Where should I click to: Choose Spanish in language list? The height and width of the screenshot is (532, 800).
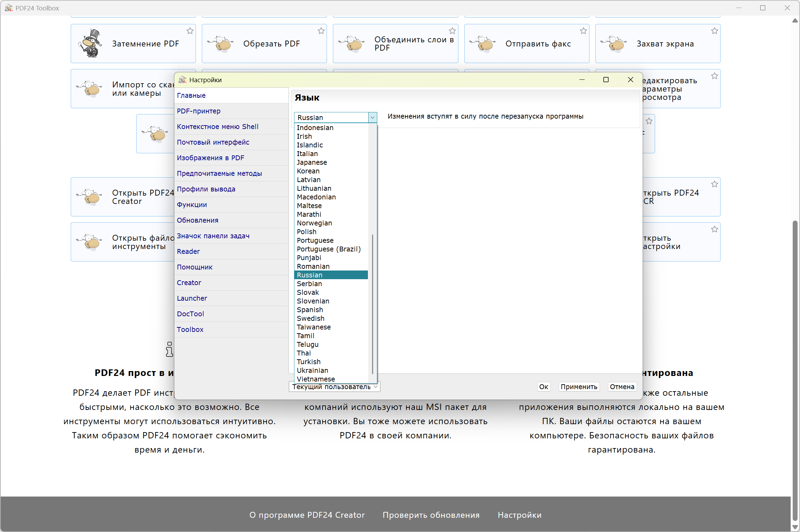(331, 310)
